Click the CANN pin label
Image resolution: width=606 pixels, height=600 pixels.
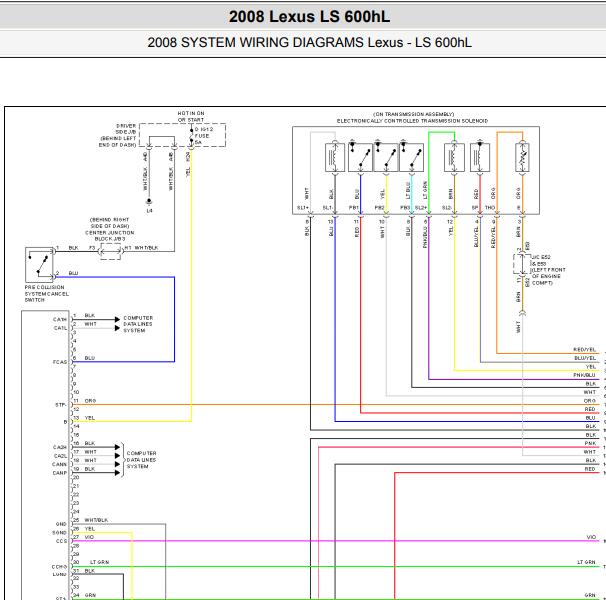[60, 464]
